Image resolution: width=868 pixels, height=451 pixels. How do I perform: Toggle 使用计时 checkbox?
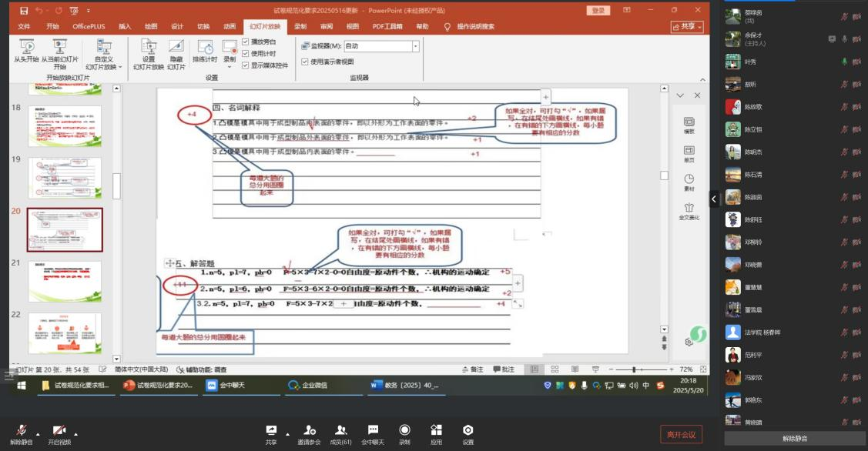point(246,54)
